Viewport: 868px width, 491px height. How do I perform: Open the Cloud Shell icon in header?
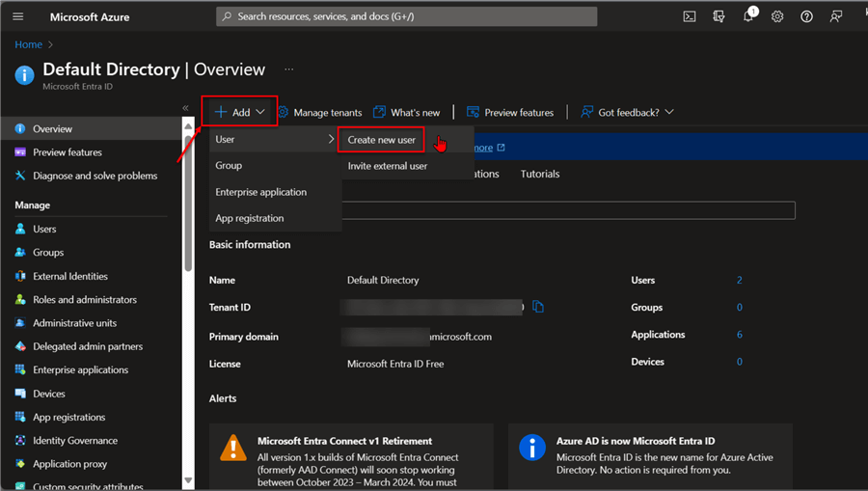pos(690,16)
